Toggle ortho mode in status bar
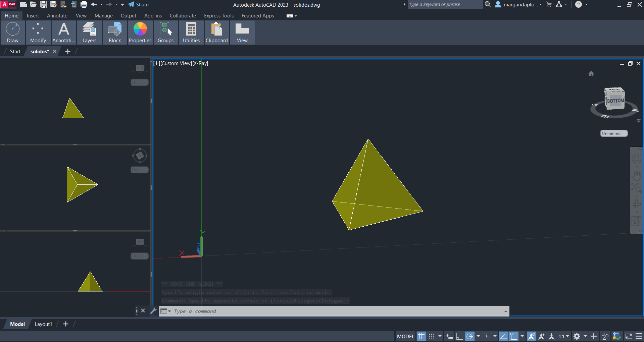 click(x=459, y=336)
